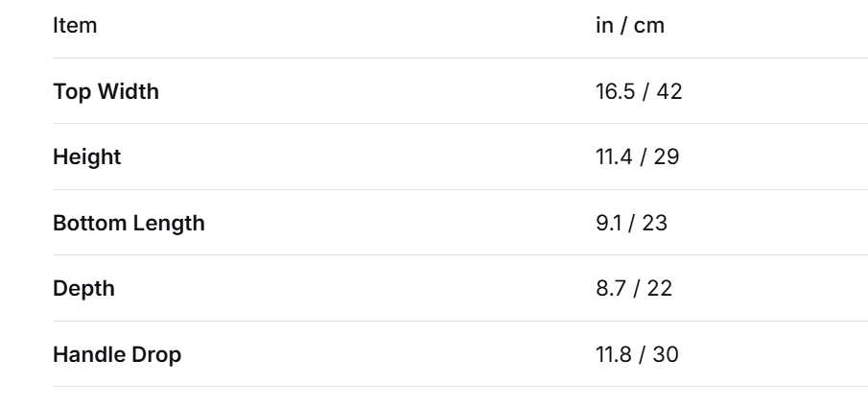Screen dimensions: 868x408
Task: Click the word Drop in Handle Drop
Action: (158, 355)
